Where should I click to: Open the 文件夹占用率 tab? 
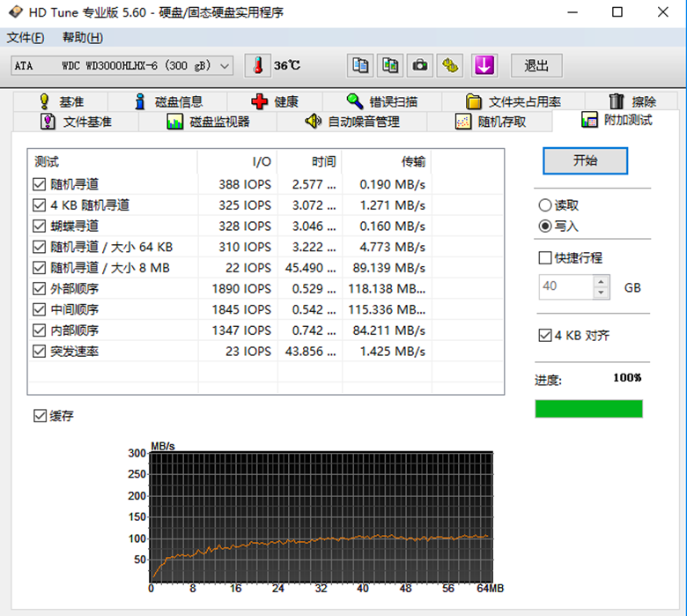[x=513, y=101]
